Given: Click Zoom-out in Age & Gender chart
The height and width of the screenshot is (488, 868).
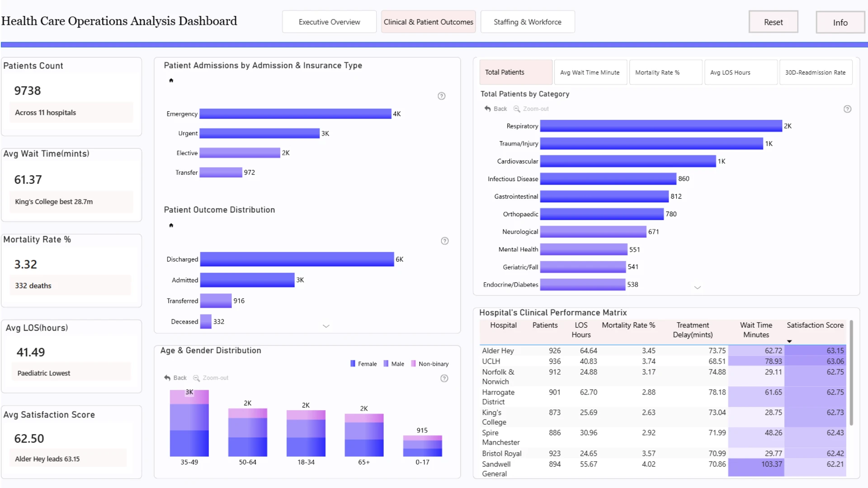Looking at the screenshot, I should (x=211, y=378).
